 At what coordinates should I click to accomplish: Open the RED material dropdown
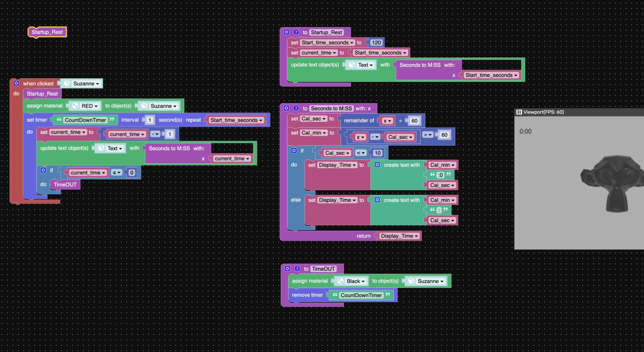90,106
